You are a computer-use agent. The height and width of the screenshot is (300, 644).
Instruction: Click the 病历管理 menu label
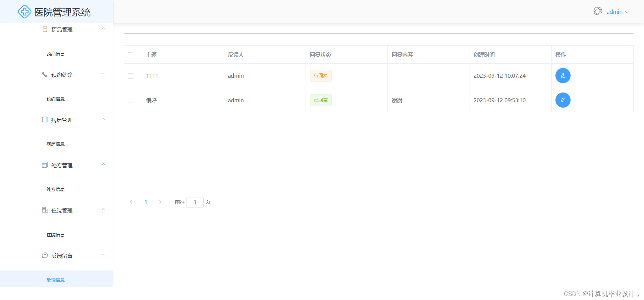point(62,120)
